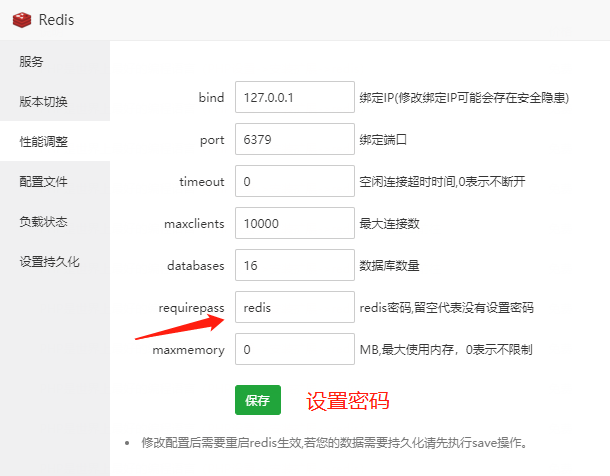610x476 pixels.
Task: Switch to the 版本切换 tab
Action: click(x=44, y=102)
